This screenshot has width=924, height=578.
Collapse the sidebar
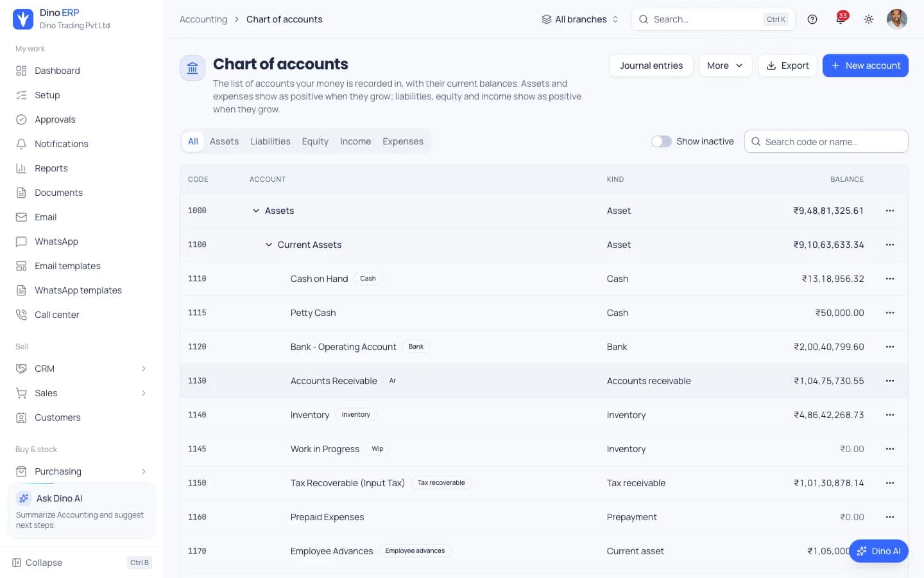click(82, 563)
